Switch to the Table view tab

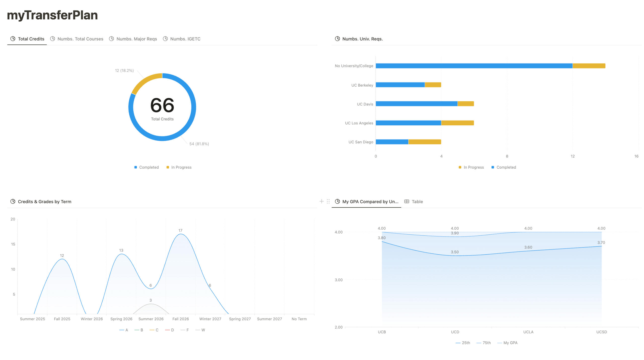(417, 201)
